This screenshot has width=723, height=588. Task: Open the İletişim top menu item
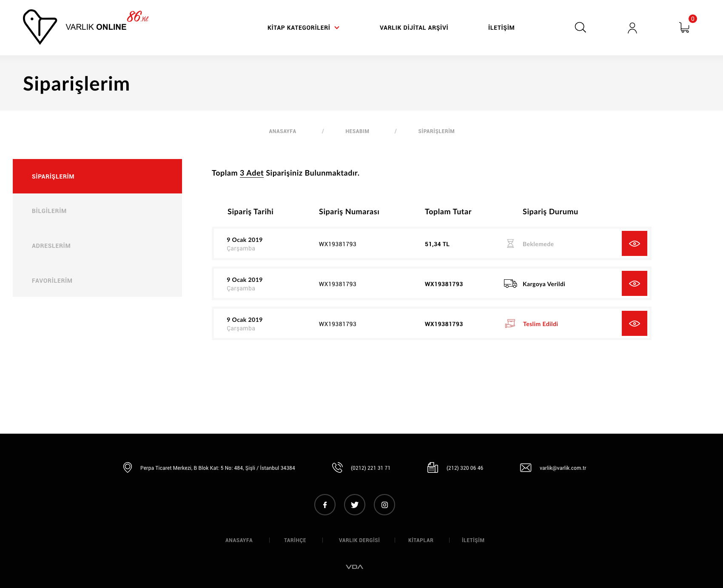pyautogui.click(x=501, y=28)
